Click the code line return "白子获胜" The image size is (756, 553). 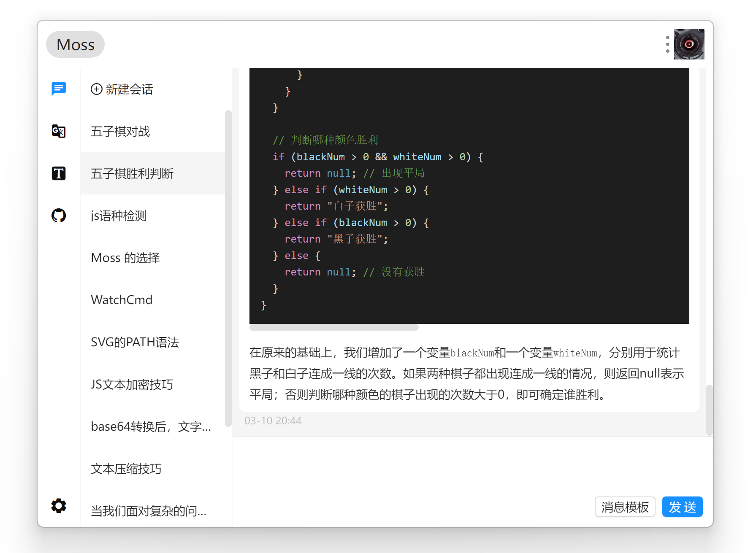click(336, 206)
